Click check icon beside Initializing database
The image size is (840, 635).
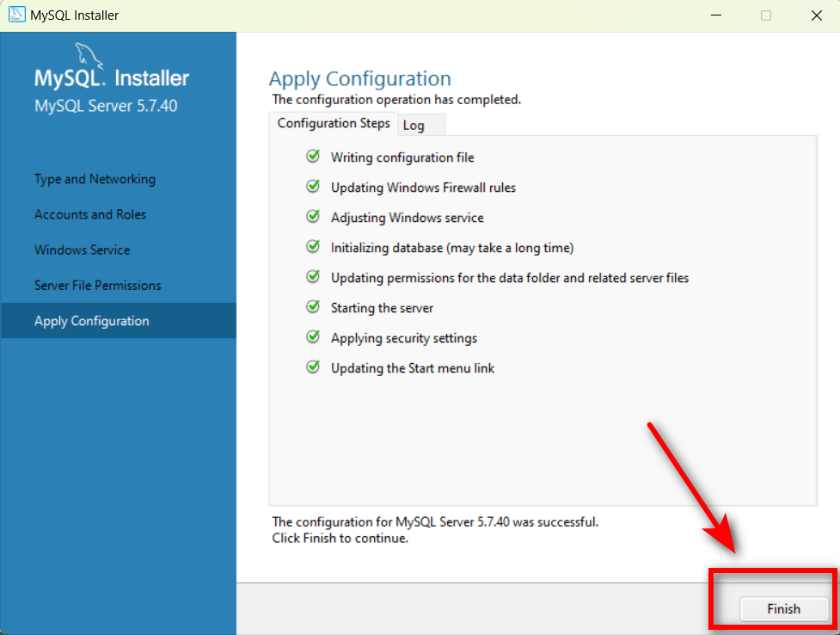(313, 246)
